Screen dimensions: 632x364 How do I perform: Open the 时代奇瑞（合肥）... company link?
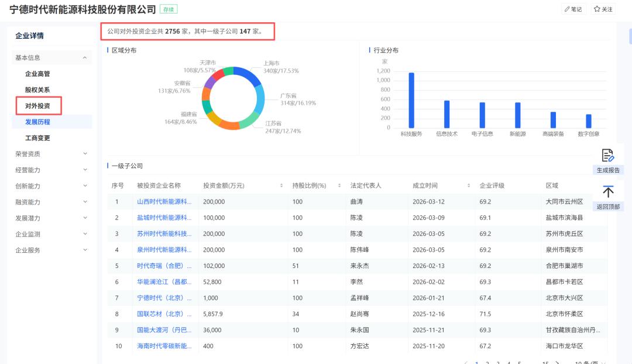pos(164,266)
